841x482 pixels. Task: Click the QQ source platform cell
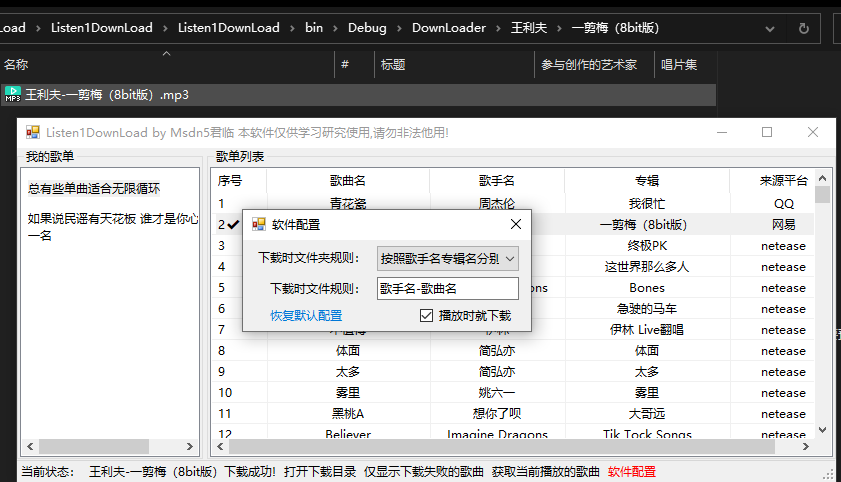783,204
